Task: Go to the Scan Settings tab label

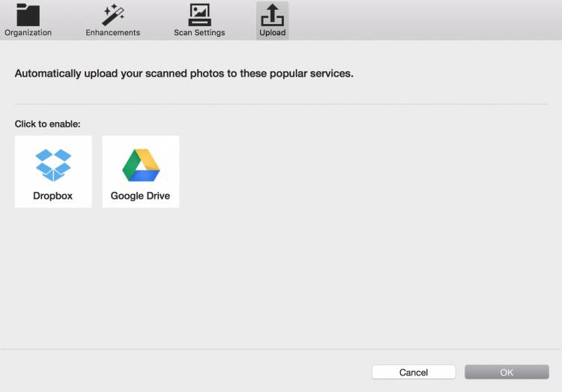Action: (x=199, y=33)
